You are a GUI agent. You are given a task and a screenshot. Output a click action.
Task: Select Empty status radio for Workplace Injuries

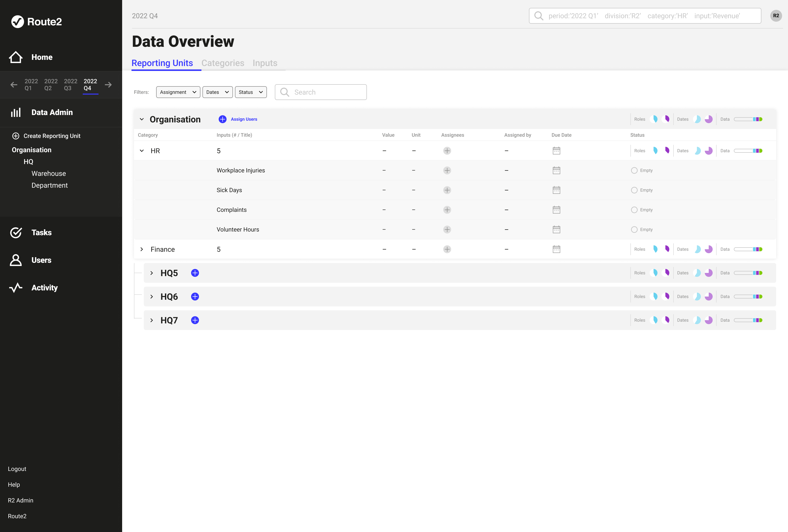click(634, 170)
